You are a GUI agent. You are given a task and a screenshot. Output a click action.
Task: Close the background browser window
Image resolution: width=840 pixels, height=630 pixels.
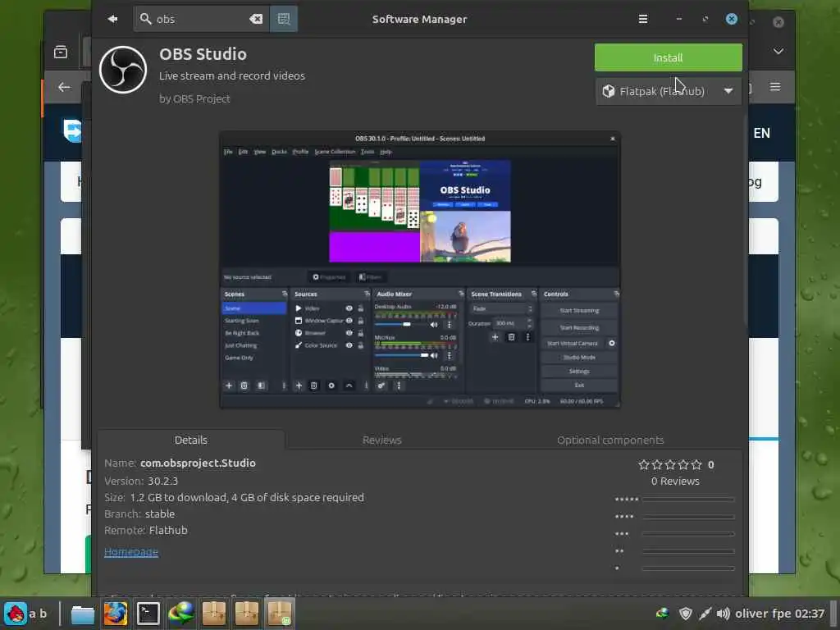pyautogui.click(x=778, y=22)
